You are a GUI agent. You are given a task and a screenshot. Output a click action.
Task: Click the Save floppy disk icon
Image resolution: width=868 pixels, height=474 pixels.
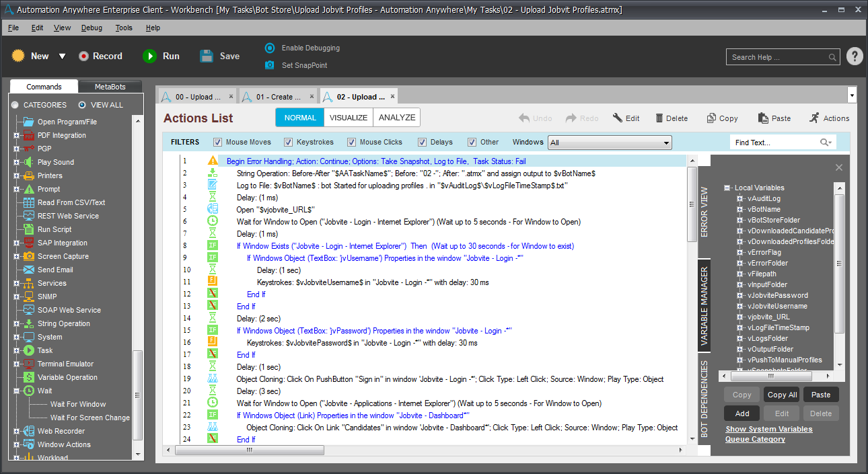click(x=207, y=56)
